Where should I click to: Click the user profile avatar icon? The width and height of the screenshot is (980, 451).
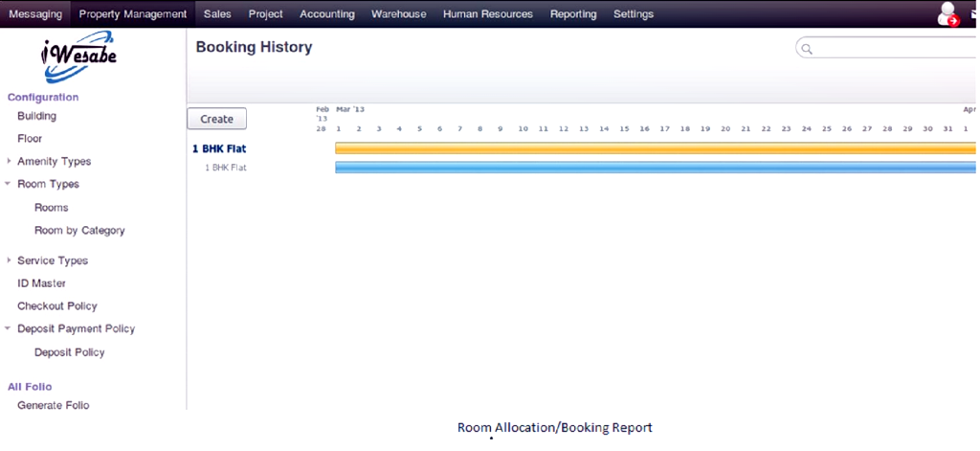tap(947, 13)
